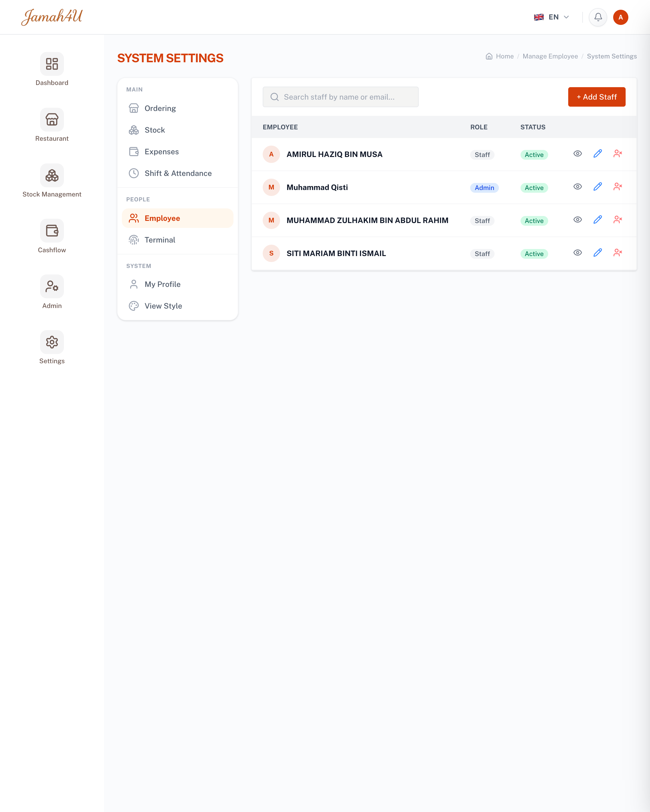Select Employee in People section
The width and height of the screenshot is (650, 812).
pyautogui.click(x=177, y=218)
